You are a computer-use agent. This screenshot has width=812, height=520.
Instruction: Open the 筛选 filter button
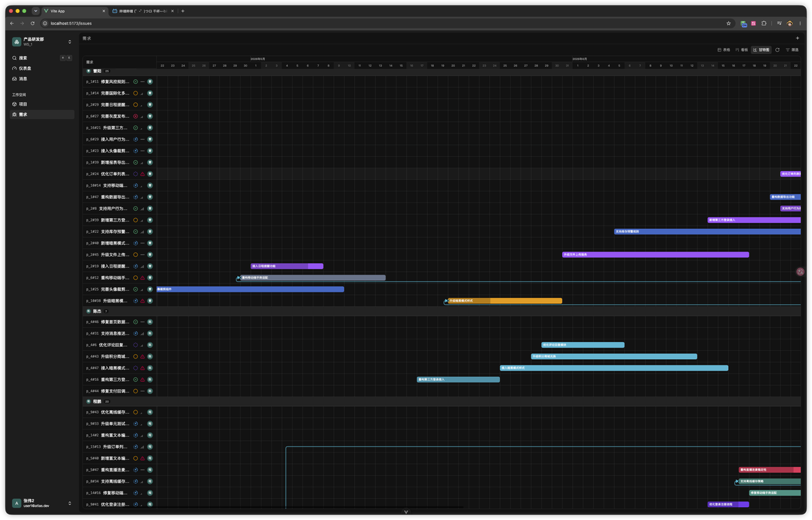click(792, 50)
